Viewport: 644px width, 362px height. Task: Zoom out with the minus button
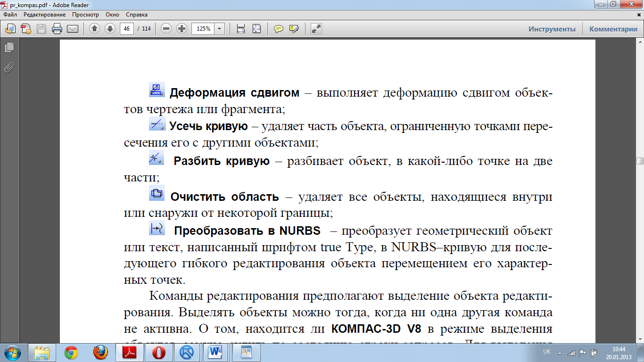[166, 29]
